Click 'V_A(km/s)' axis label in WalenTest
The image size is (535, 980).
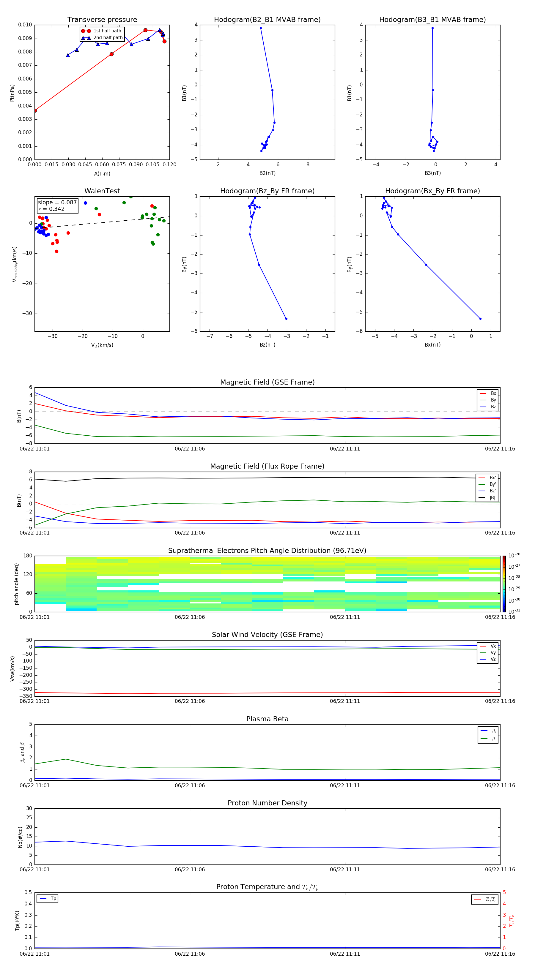[102, 345]
